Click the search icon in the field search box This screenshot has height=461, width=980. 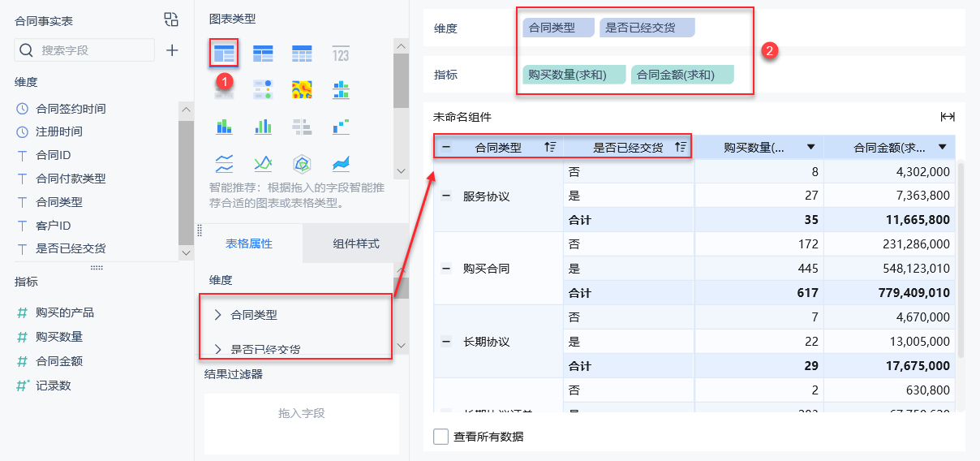pos(27,50)
